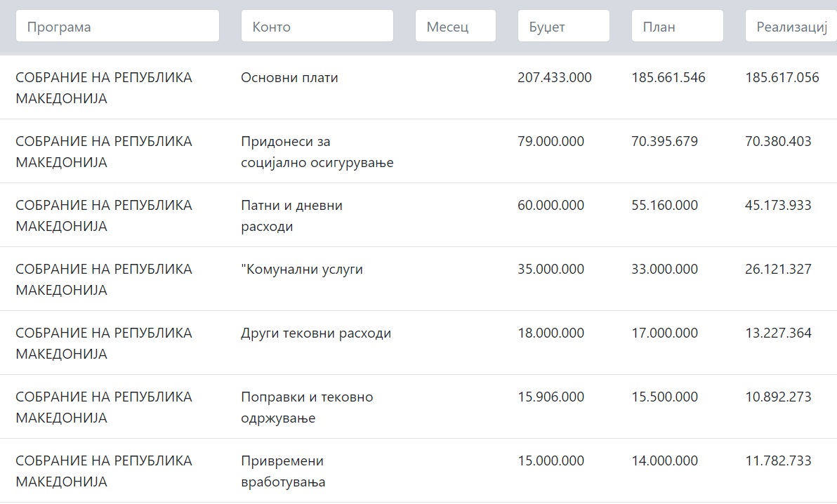This screenshot has height=504, width=837.
Task: Focus the Конто filter field
Action: 317,26
